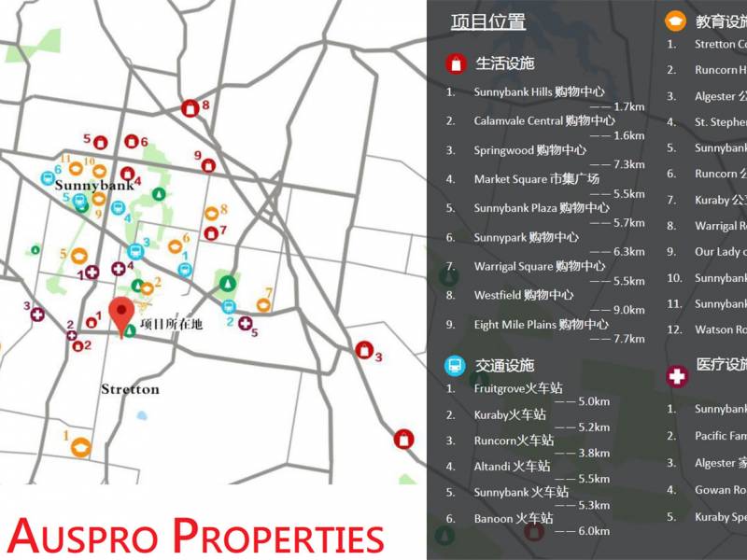Select Fruitgrove火车站 list entry
The width and height of the screenshot is (747, 560).
(x=518, y=388)
